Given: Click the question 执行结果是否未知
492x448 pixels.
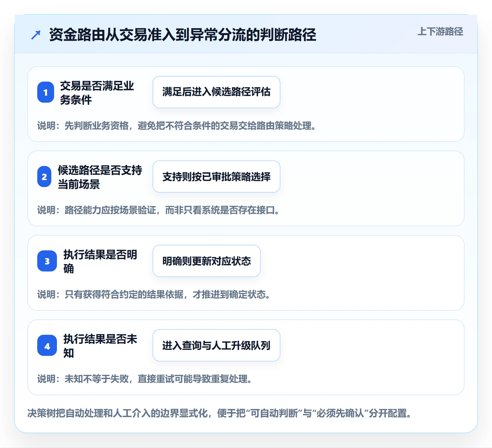Looking at the screenshot, I should (x=101, y=346).
